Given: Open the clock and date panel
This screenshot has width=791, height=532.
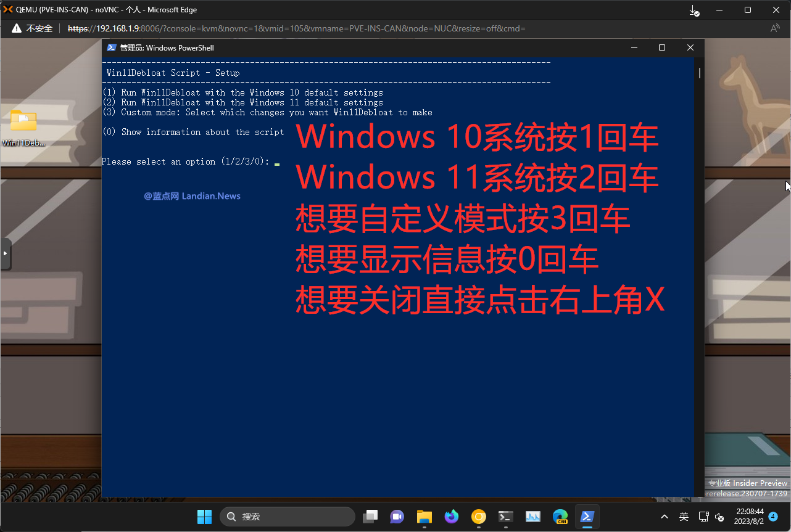Looking at the screenshot, I should coord(750,517).
